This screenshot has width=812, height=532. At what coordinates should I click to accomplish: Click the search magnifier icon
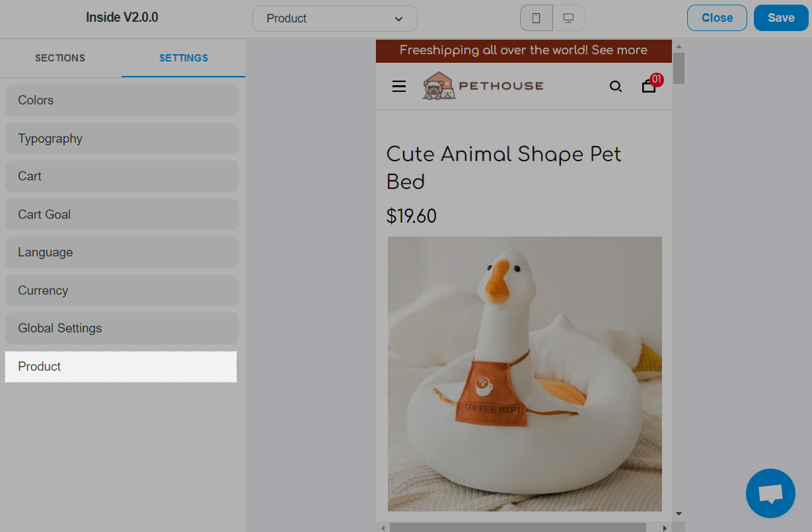[616, 86]
